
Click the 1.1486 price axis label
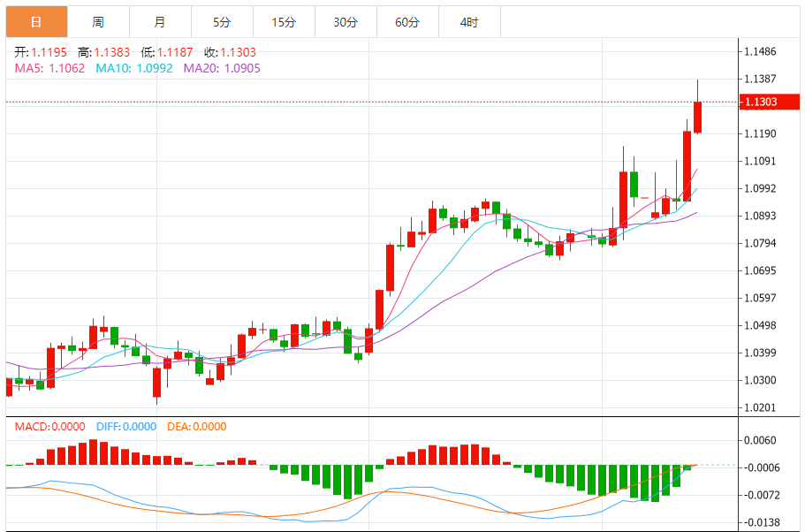pos(760,52)
